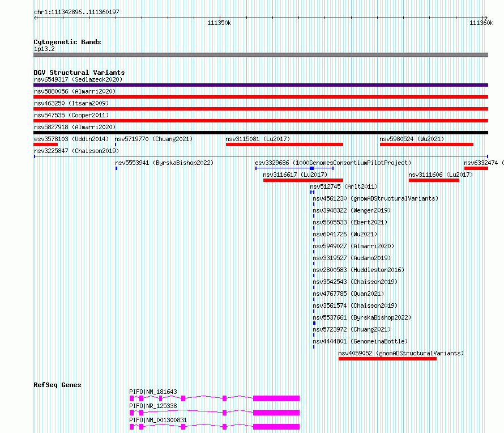The image size is (504, 433).
Task: Open the PIFO|NM_181643 transcript label
Action: [153, 392]
